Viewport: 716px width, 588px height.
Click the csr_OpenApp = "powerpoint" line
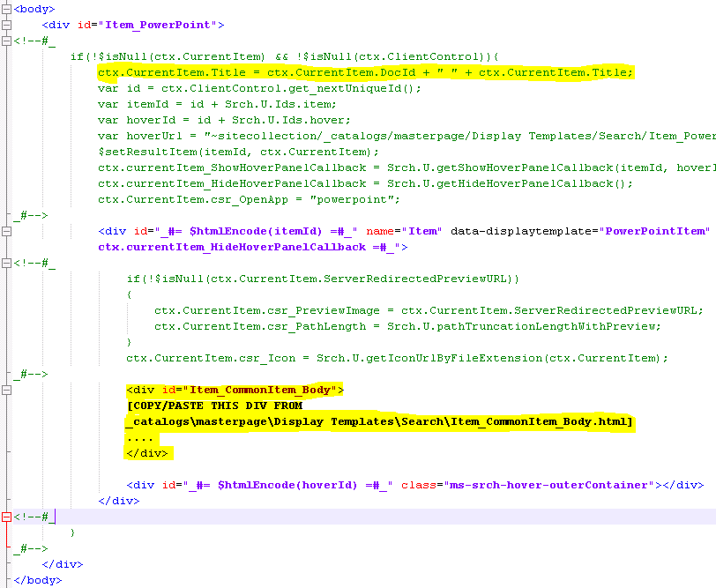[249, 199]
